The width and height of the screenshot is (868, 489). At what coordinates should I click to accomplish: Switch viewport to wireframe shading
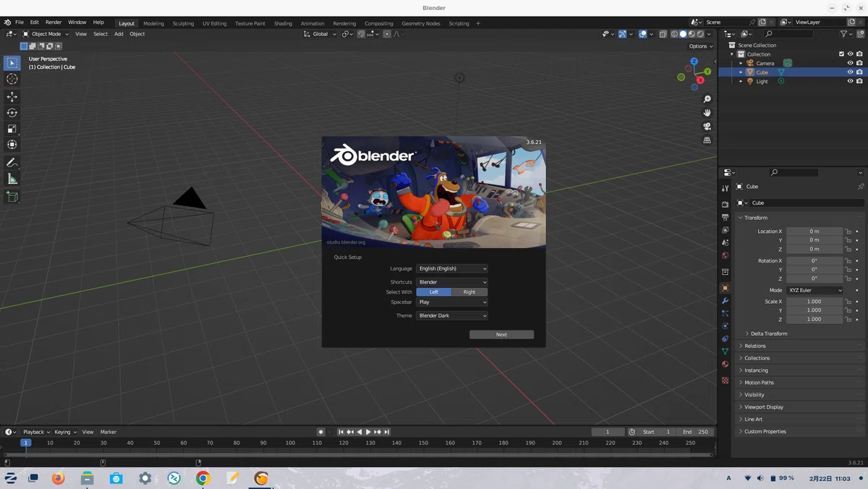tap(674, 34)
